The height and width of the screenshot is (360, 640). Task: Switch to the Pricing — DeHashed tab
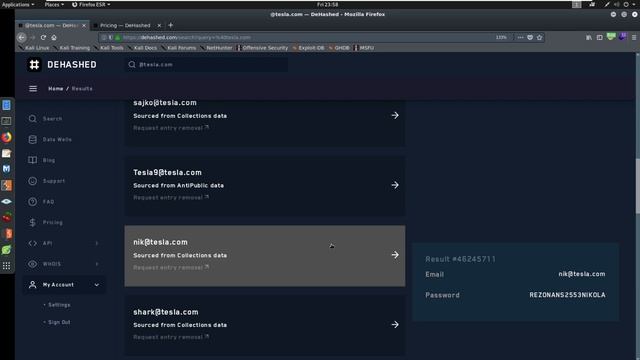point(125,25)
